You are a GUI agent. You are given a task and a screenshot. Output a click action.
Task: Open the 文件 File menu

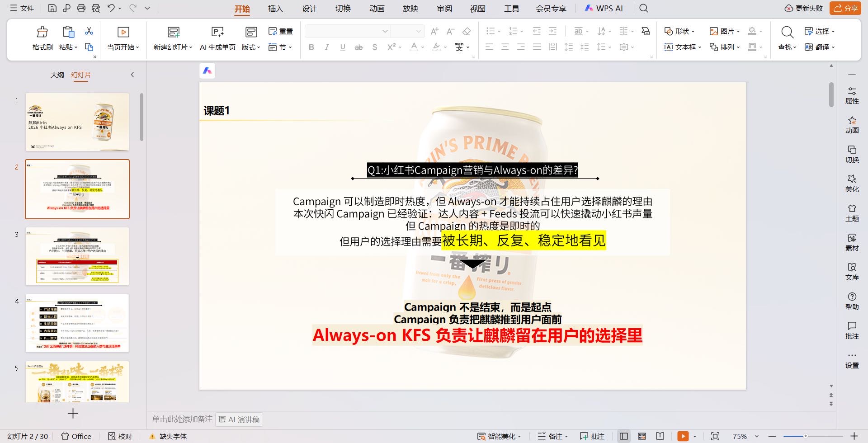(x=22, y=8)
